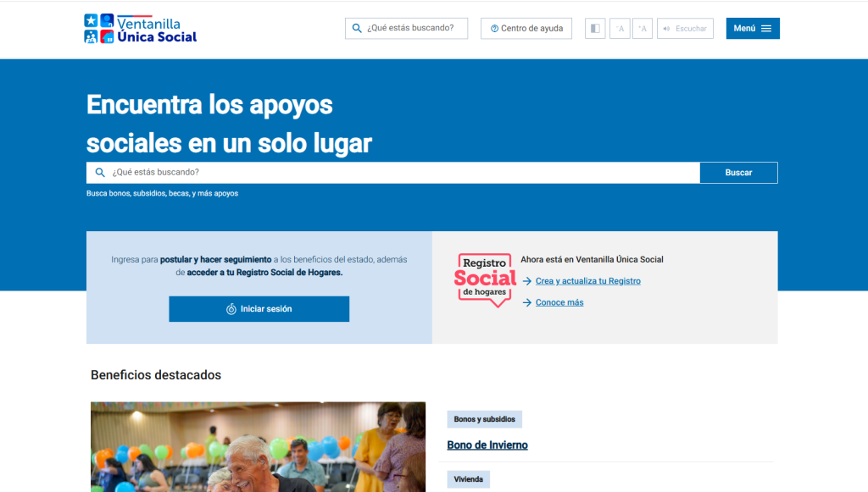Click the Registro Social de Hogares logo
868x492 pixels.
(485, 280)
